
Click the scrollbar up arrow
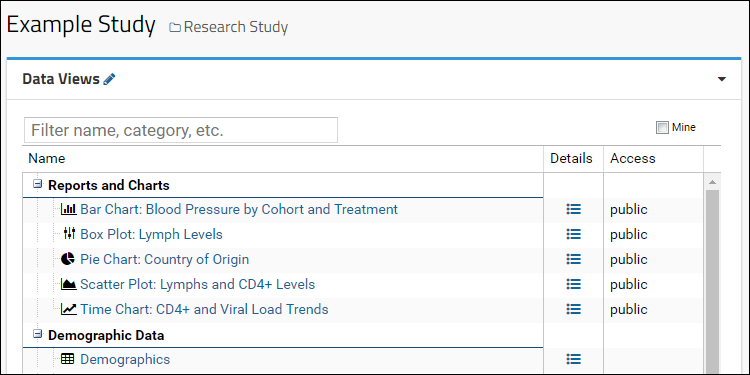pyautogui.click(x=712, y=182)
